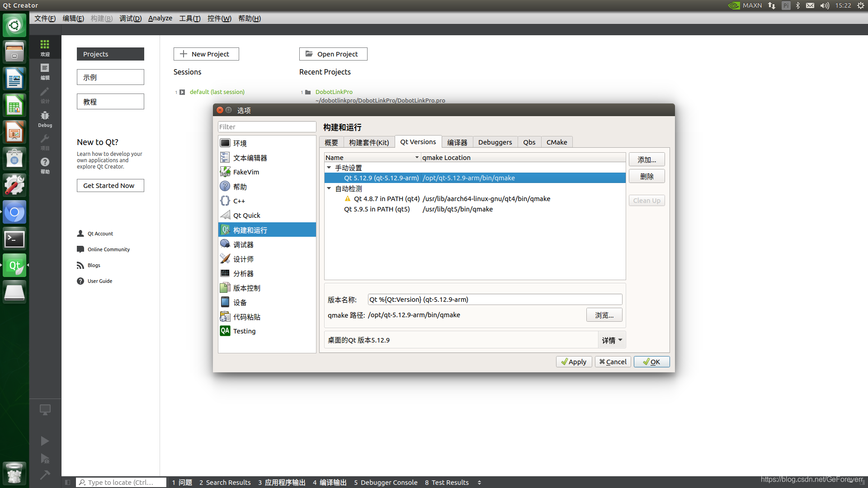Screen dimensions: 868x488
Task: Select the Design sidebar icon
Action: 45,95
